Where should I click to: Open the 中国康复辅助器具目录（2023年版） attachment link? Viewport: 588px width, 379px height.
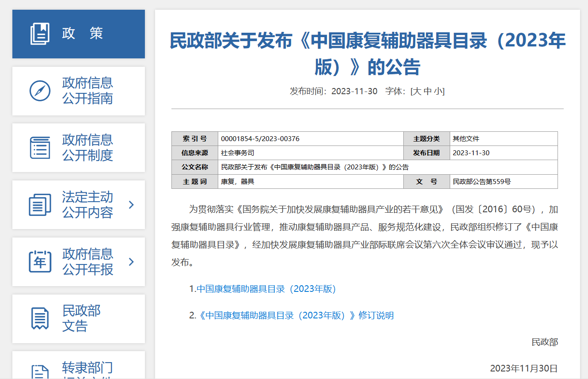(266, 289)
